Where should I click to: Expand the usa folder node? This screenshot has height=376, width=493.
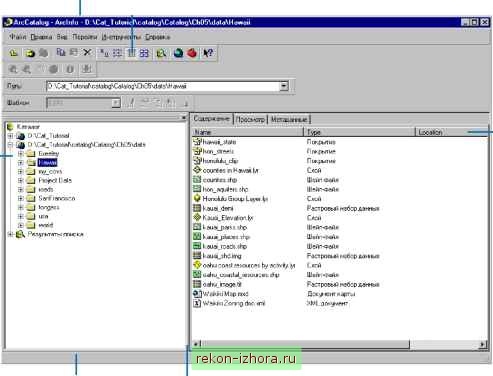pos(21,216)
